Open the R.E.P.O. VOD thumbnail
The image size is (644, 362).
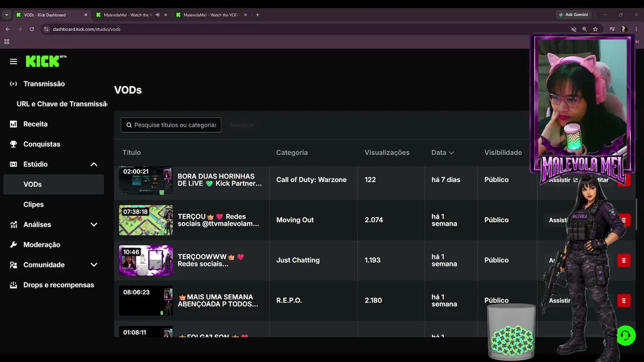(x=146, y=301)
